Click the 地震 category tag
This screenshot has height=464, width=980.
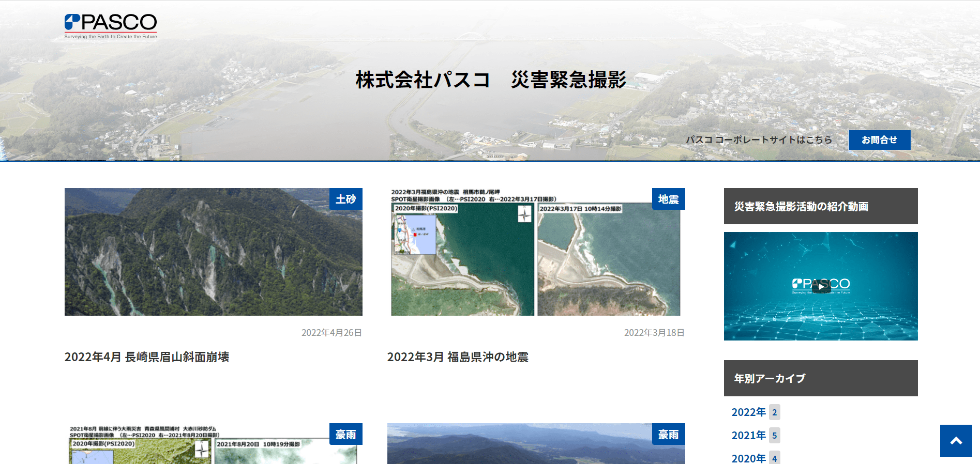[669, 199]
